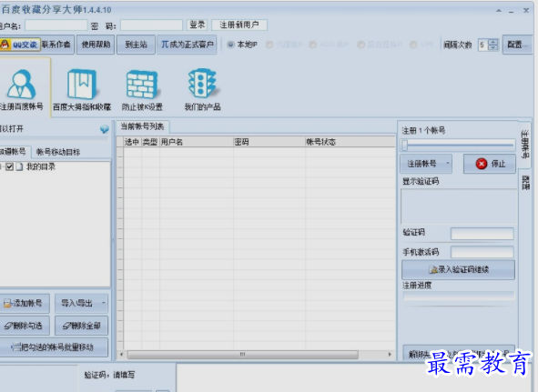Click the QQ交谈 penguin button
The height and width of the screenshot is (392, 538).
pyautogui.click(x=20, y=45)
